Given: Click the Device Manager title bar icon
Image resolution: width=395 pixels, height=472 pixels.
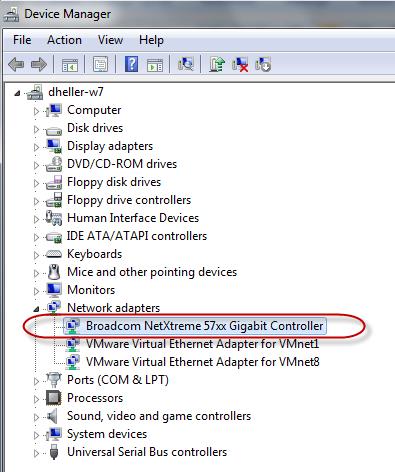Looking at the screenshot, I should pyautogui.click(x=11, y=14).
